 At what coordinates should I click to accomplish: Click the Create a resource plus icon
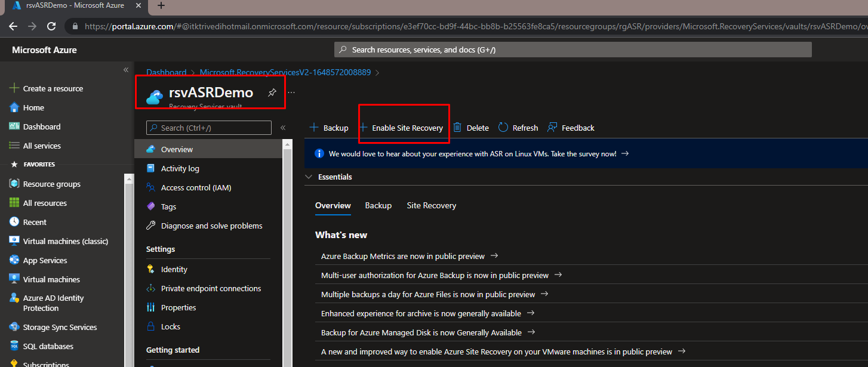[14, 88]
